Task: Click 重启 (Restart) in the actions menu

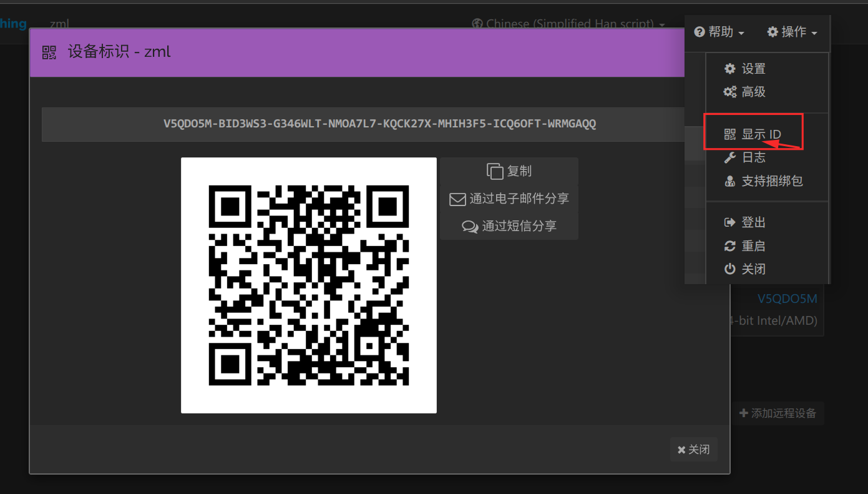Action: 753,246
